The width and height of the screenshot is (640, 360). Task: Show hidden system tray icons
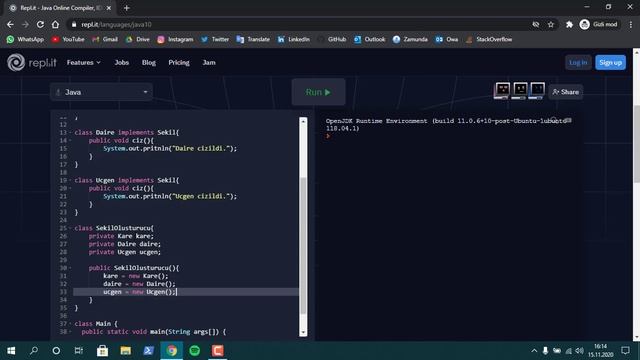534,351
